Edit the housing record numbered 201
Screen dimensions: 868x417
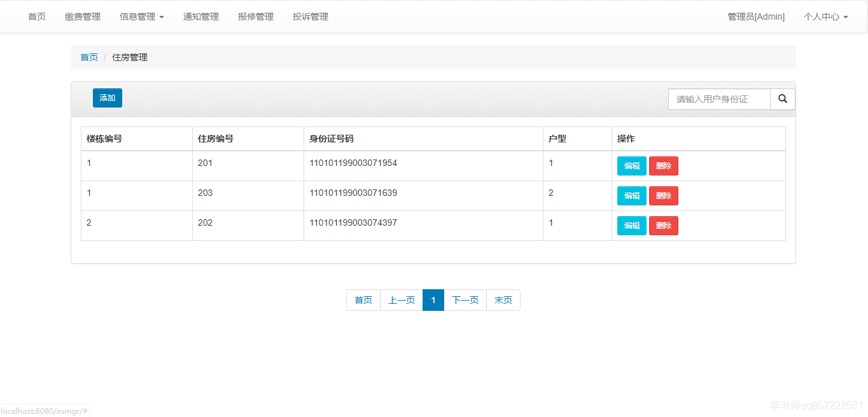tap(631, 165)
